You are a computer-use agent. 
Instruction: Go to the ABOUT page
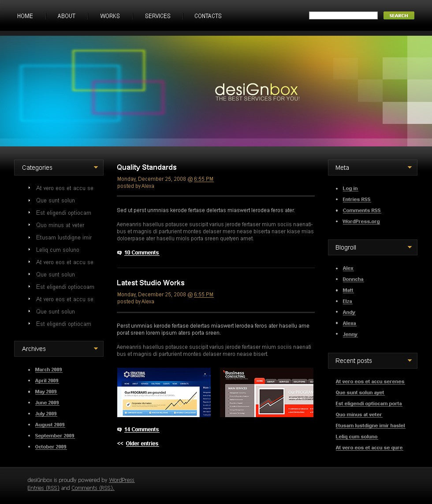67,16
